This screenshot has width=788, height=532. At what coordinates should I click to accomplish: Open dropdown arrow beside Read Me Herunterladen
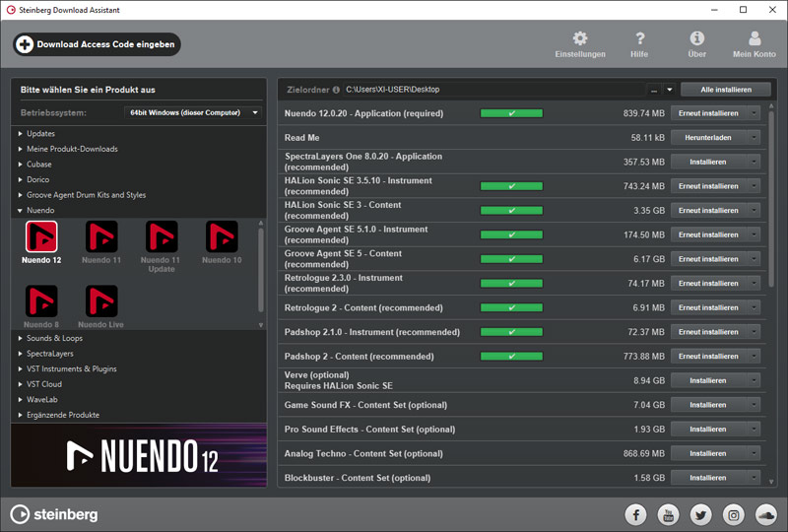click(x=754, y=137)
